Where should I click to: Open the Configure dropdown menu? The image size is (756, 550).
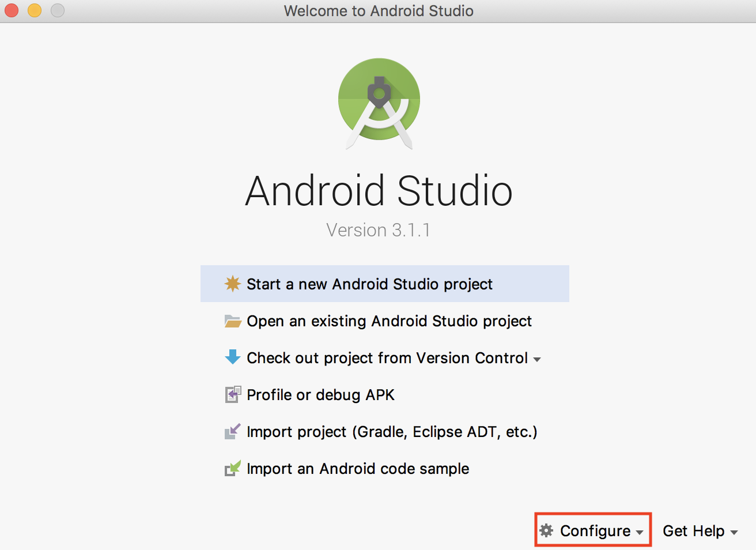click(592, 530)
